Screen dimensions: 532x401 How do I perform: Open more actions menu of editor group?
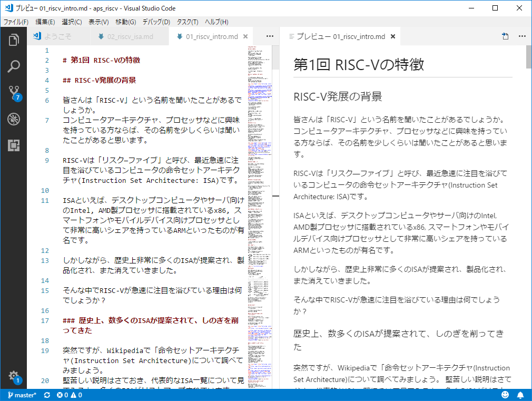tap(270, 36)
